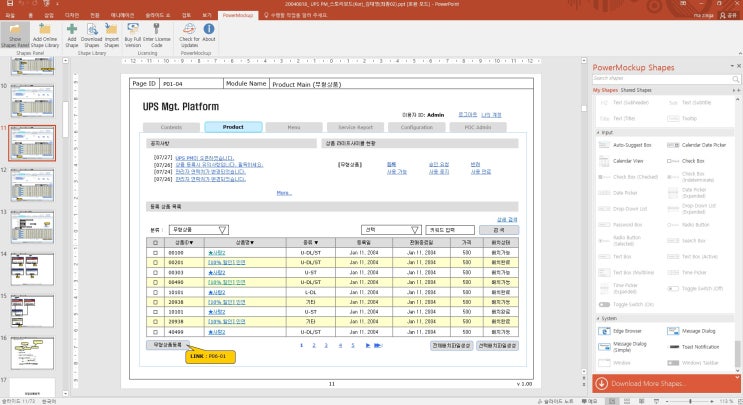
Task: Click Buy Full Version
Action: point(133,36)
